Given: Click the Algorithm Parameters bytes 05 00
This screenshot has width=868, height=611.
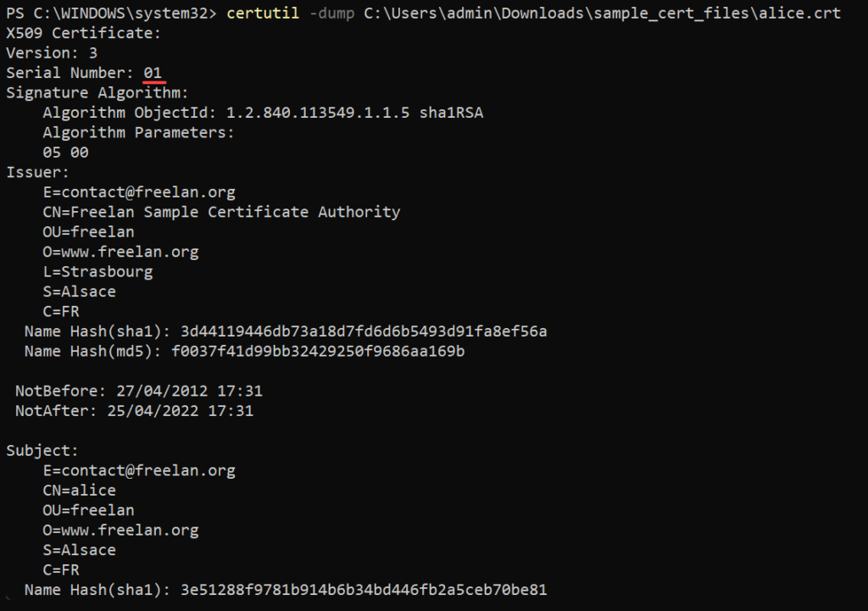Looking at the screenshot, I should point(65,153).
